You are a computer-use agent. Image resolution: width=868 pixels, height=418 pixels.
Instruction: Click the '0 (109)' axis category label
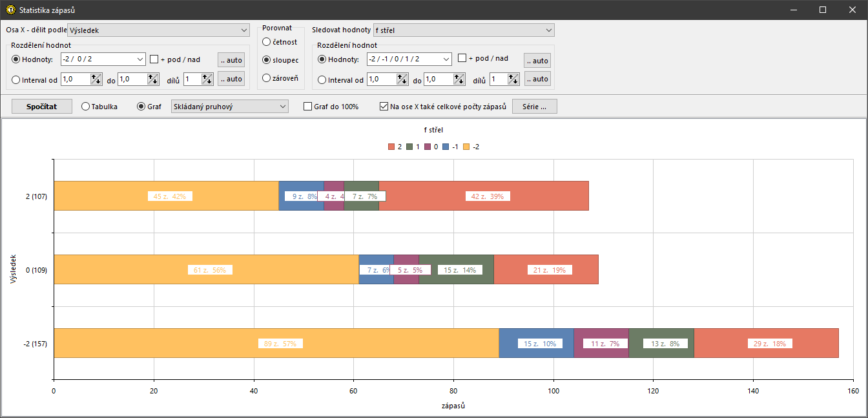coord(36,270)
